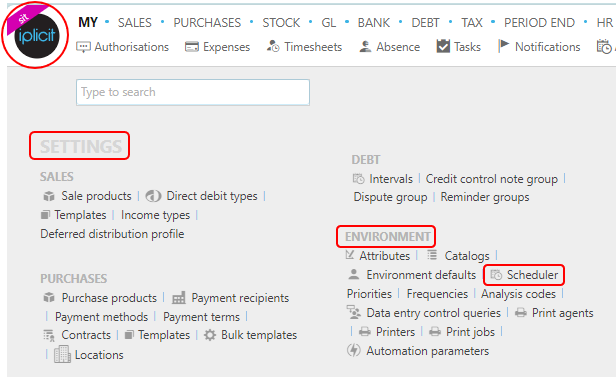Open Intervals link
The image size is (616, 377).
click(391, 179)
